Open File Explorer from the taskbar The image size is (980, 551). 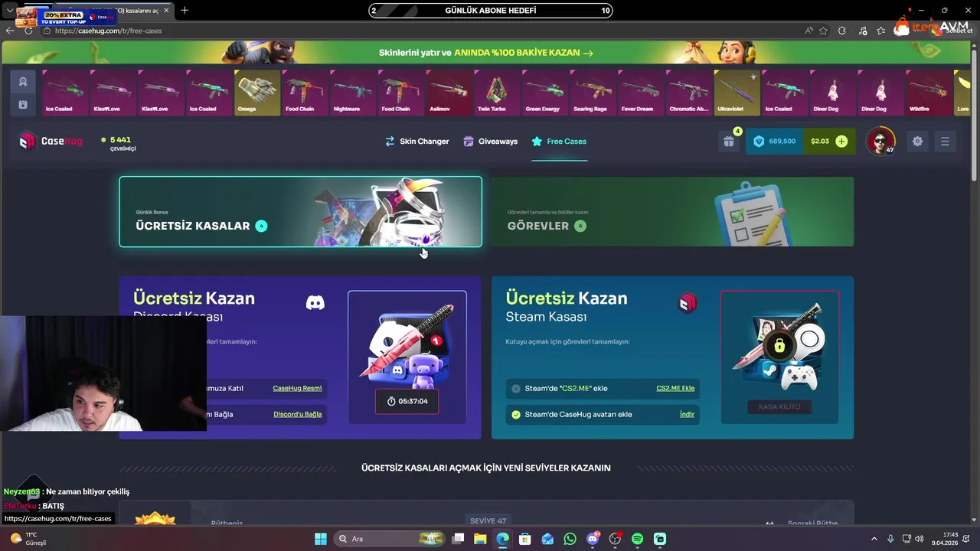[x=480, y=539]
